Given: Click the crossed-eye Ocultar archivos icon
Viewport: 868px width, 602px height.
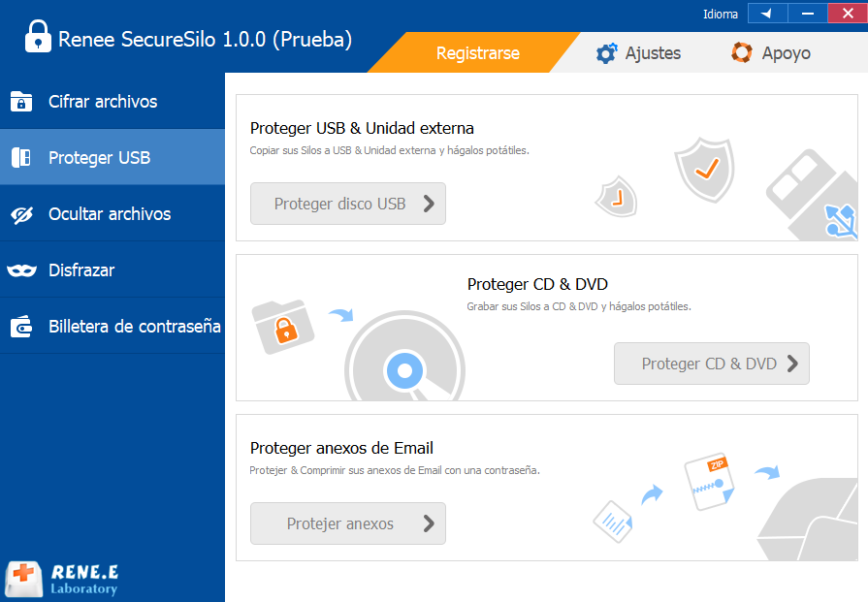Looking at the screenshot, I should (22, 214).
